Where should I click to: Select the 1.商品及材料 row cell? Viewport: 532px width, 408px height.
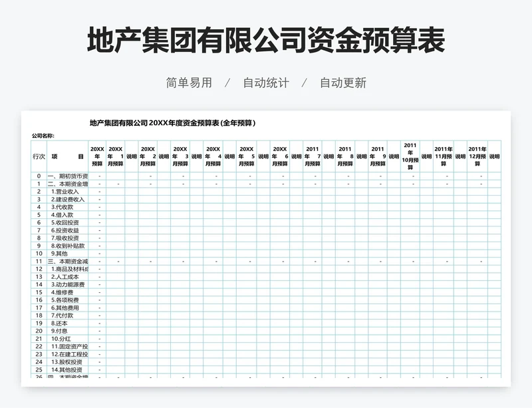68,269
